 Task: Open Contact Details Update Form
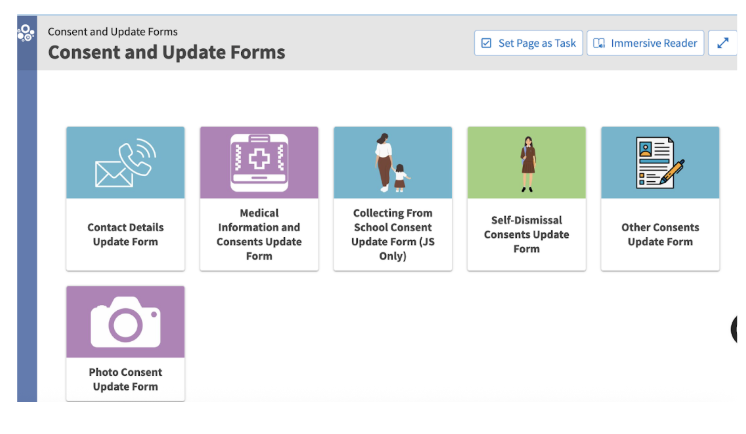126,235
